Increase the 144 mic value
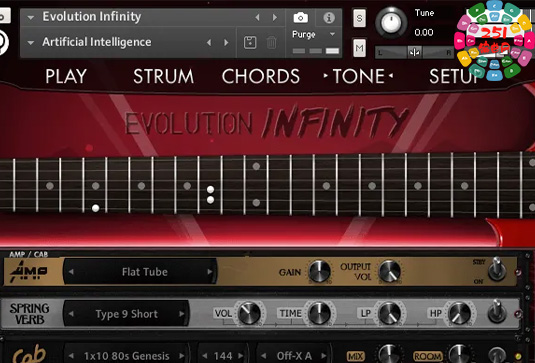The width and height of the screenshot is (535, 363). [241, 356]
